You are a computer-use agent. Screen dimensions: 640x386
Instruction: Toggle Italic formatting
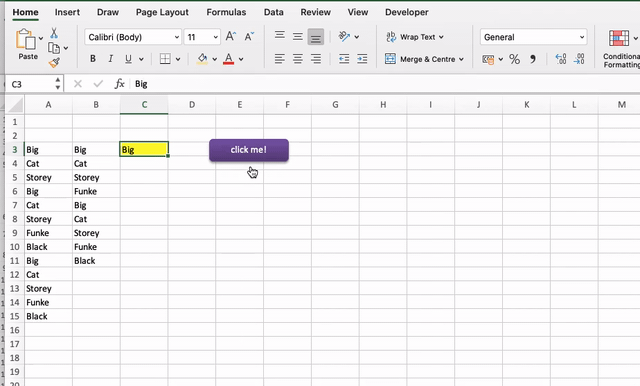click(111, 59)
